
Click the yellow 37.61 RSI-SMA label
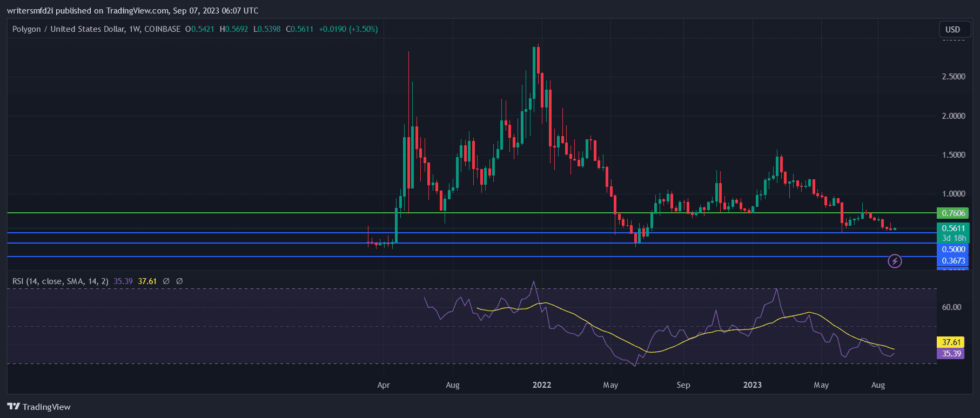click(951, 342)
